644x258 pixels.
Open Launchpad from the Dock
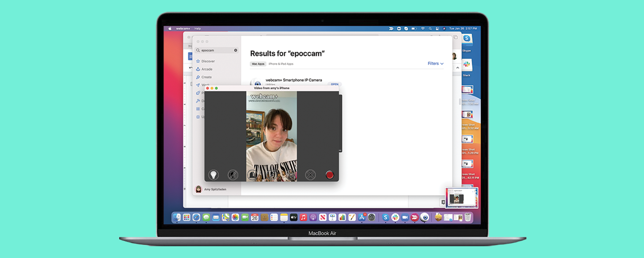[x=187, y=217]
